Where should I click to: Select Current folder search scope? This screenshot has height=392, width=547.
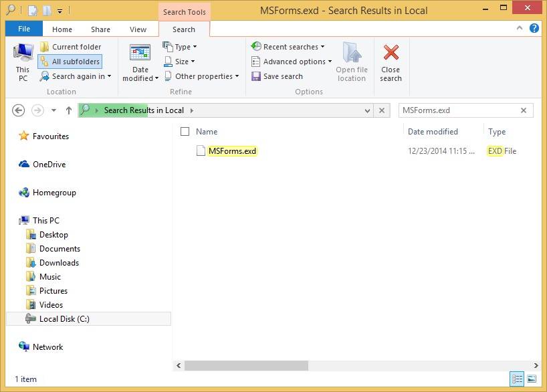pyautogui.click(x=70, y=47)
